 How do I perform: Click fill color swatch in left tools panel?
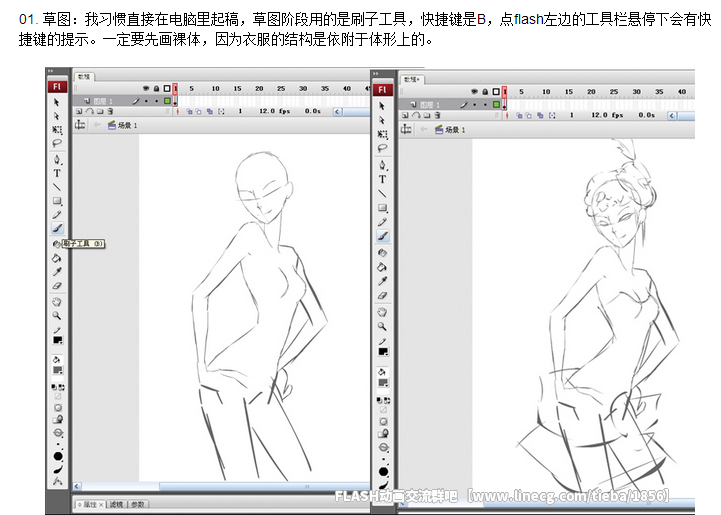point(57,370)
